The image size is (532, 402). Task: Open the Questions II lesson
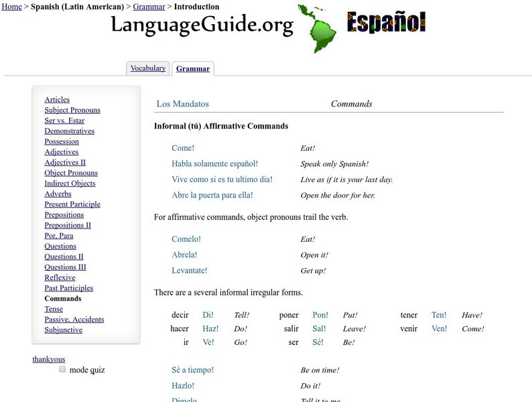[64, 257]
